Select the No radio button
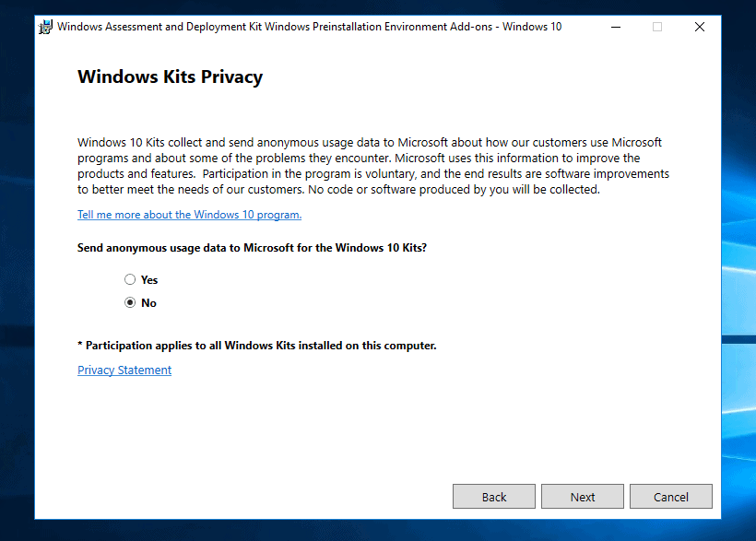The image size is (756, 541). click(129, 302)
